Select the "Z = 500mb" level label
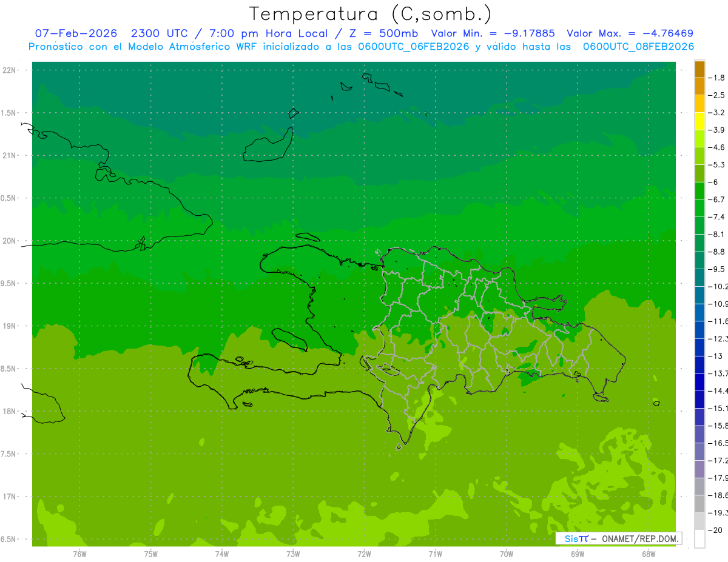Screen dimensions: 728x562 [x=383, y=33]
